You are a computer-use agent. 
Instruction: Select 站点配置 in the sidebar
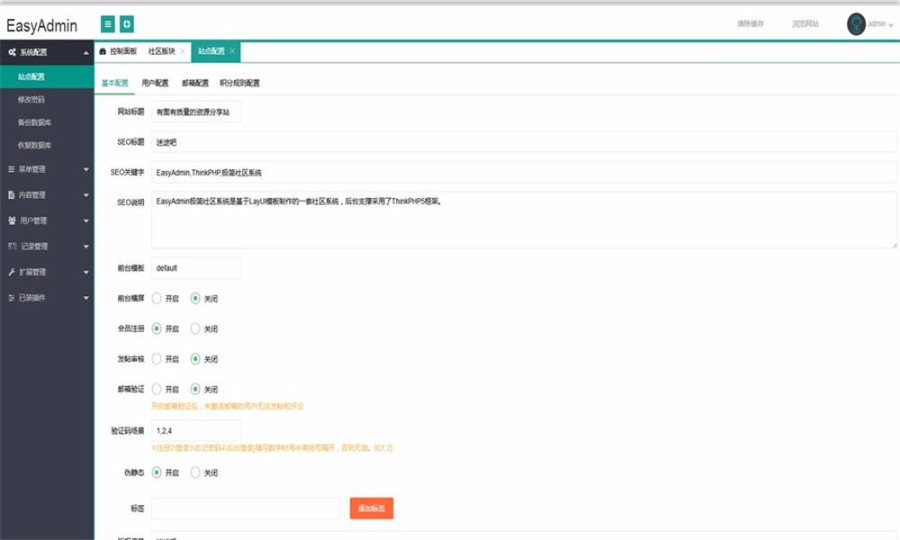coord(47,77)
